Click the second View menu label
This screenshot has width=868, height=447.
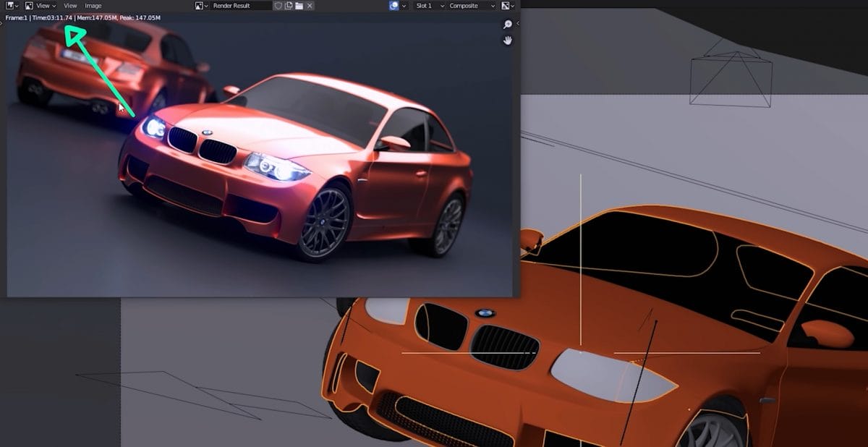pos(70,6)
